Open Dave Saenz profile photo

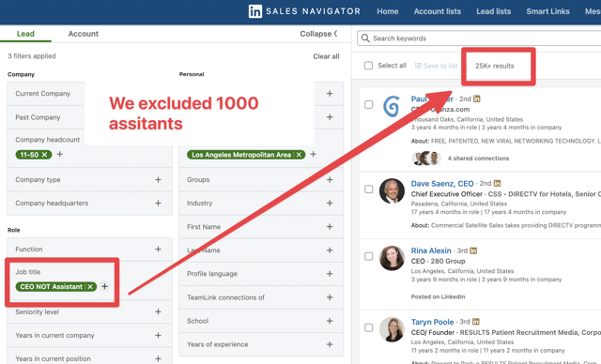(x=392, y=191)
